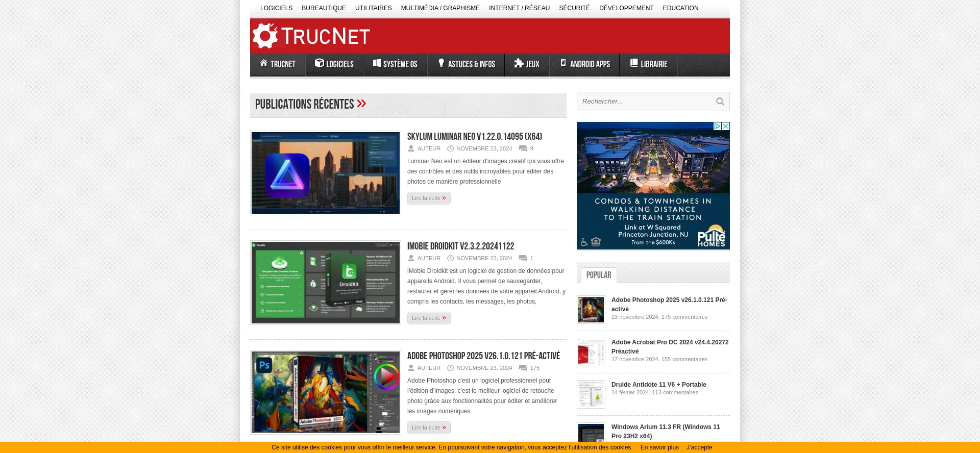980x453 pixels.
Task: Open the Utilitaires top menu
Action: pyautogui.click(x=374, y=8)
